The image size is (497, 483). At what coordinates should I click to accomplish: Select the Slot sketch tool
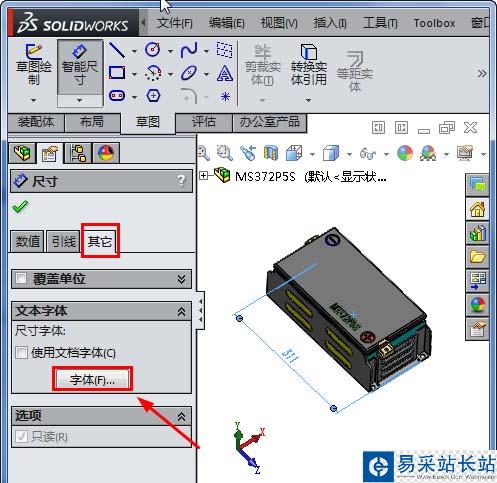coord(117,96)
